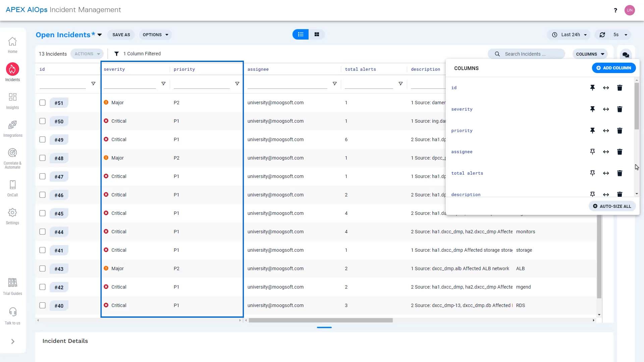Select checkbox for incident #47
Image resolution: width=644 pixels, height=362 pixels.
click(x=42, y=176)
